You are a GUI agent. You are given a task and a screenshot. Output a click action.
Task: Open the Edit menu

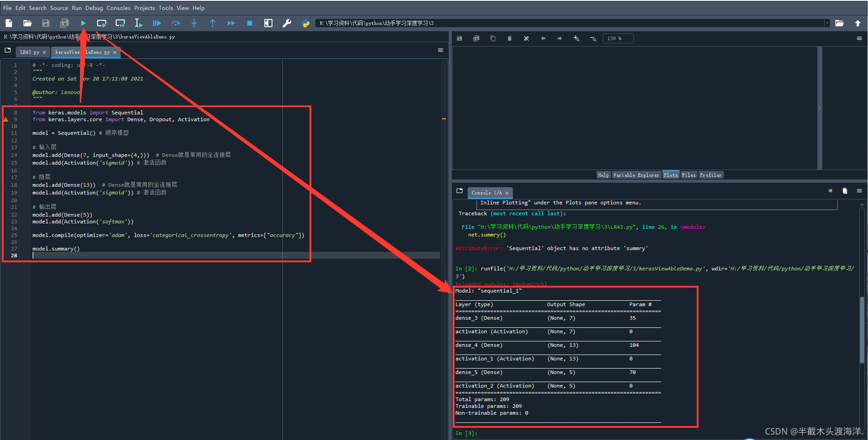pyautogui.click(x=20, y=8)
